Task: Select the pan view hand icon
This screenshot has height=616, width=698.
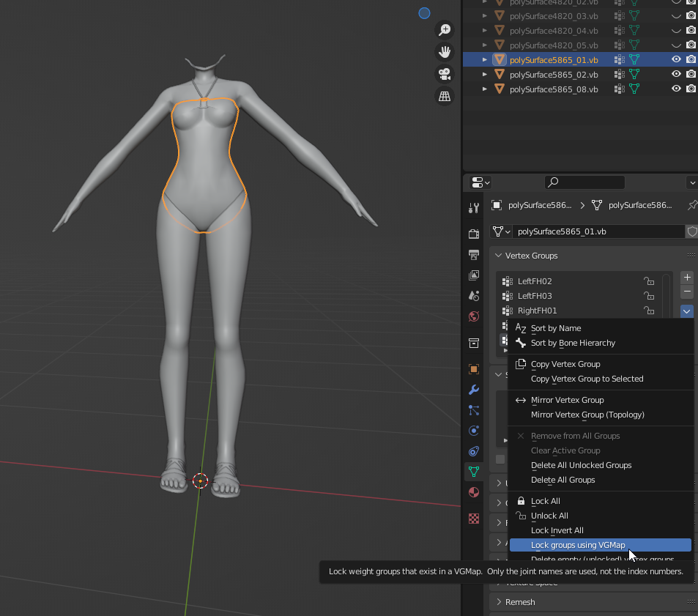Action: [x=445, y=51]
